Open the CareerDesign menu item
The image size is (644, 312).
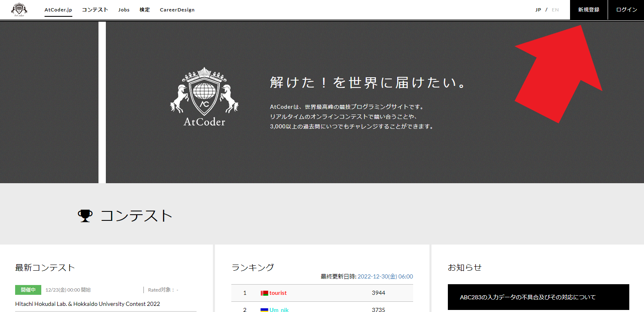pos(177,10)
